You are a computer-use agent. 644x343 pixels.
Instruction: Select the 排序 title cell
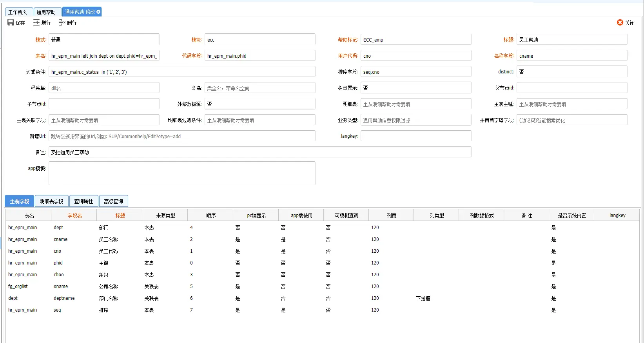[x=120, y=310]
